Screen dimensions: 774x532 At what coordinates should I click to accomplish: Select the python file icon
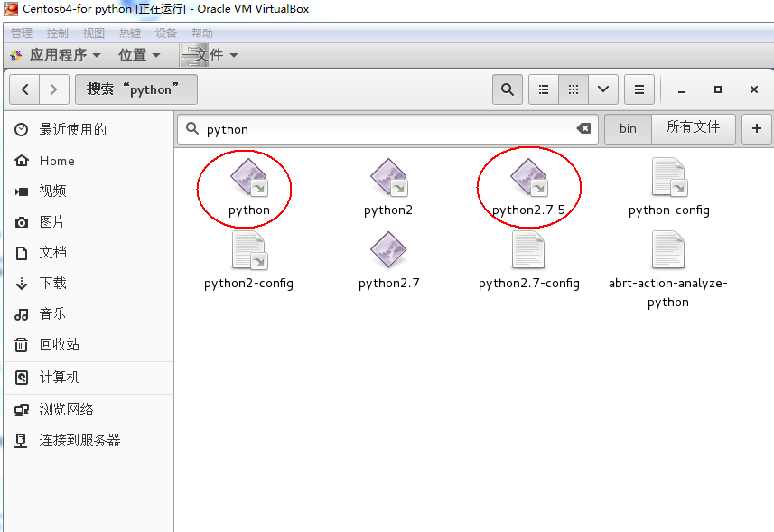pos(248,177)
